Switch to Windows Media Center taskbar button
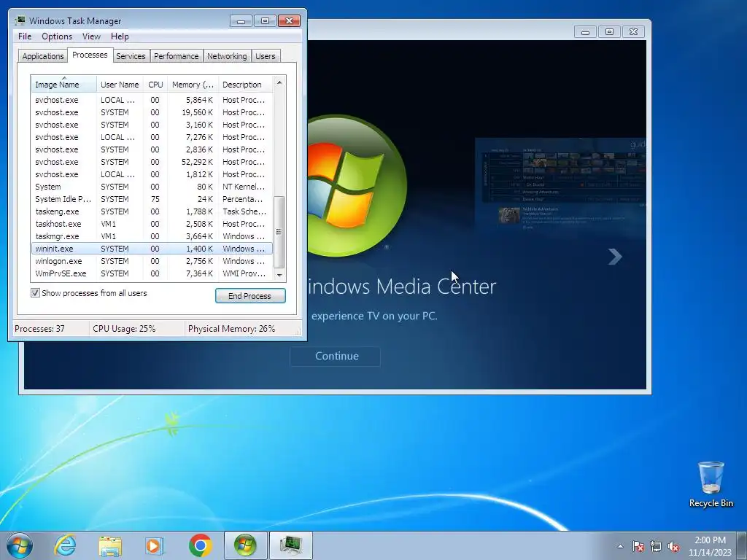The width and height of the screenshot is (747, 560). [245, 545]
